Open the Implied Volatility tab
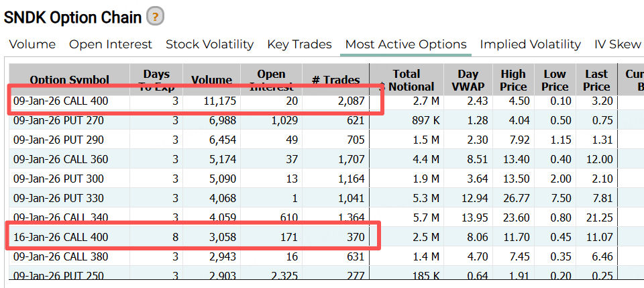 pyautogui.click(x=530, y=44)
